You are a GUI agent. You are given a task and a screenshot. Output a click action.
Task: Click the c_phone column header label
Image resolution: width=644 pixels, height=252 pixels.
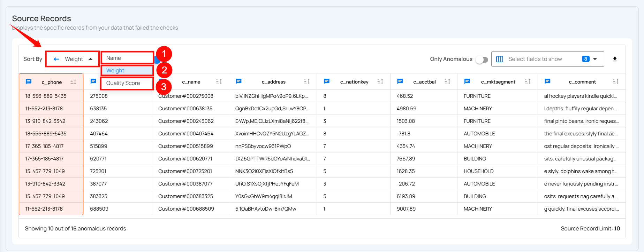click(52, 82)
